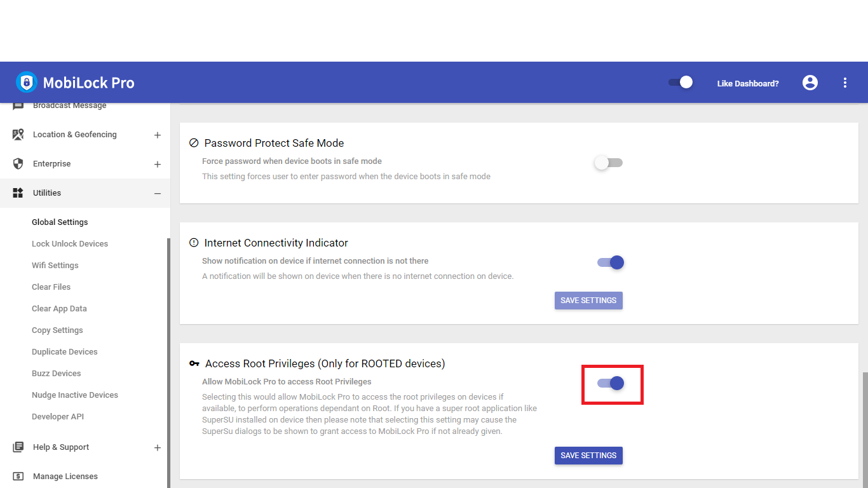Open Lock Unlock Devices page
868x488 pixels.
pos(70,243)
